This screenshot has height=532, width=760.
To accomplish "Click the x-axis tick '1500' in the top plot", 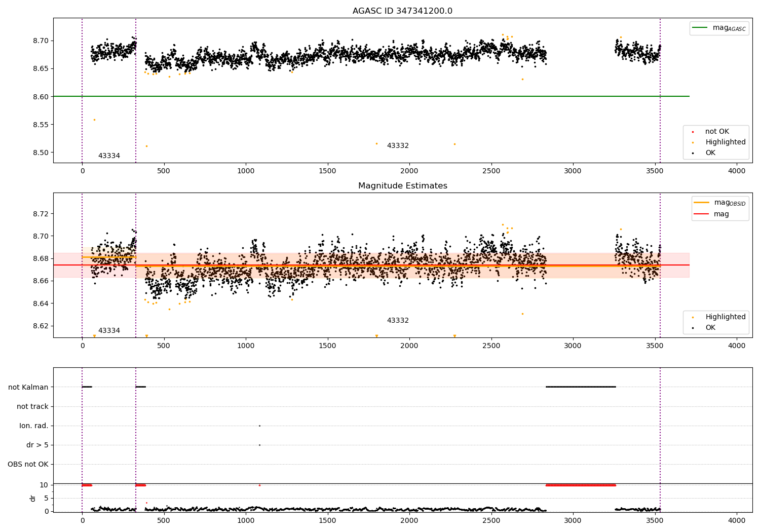I will click(x=327, y=171).
